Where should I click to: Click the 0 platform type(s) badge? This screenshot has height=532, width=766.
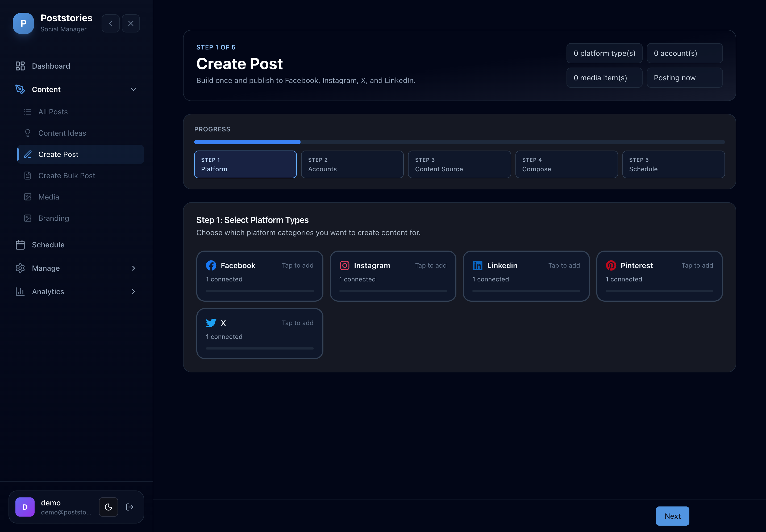pyautogui.click(x=604, y=53)
